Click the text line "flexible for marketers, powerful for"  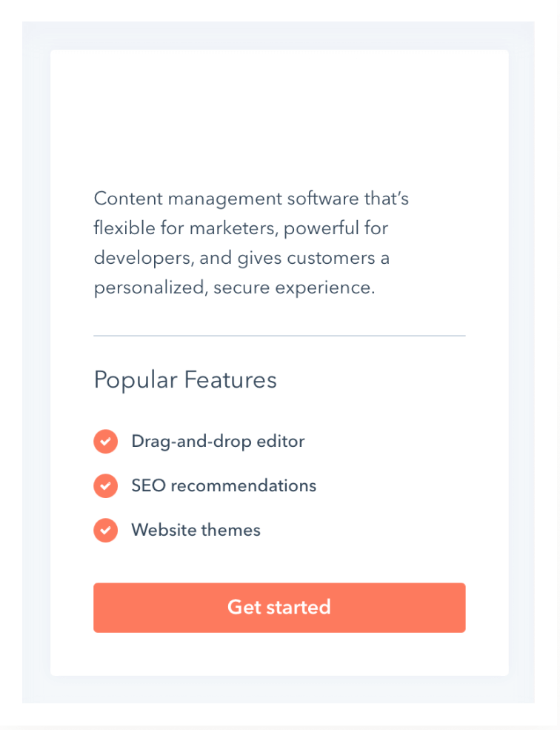[241, 229]
